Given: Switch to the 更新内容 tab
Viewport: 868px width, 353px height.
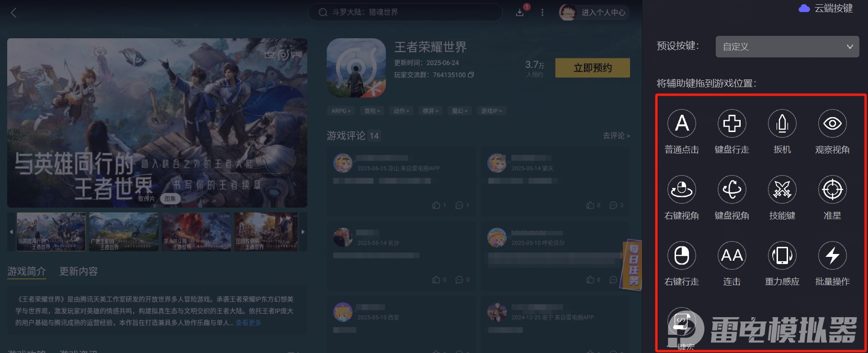Looking at the screenshot, I should pyautogui.click(x=79, y=271).
